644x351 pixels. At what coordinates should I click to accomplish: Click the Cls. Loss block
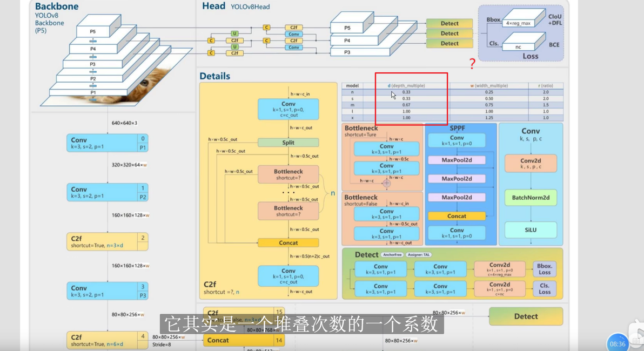[x=545, y=288]
